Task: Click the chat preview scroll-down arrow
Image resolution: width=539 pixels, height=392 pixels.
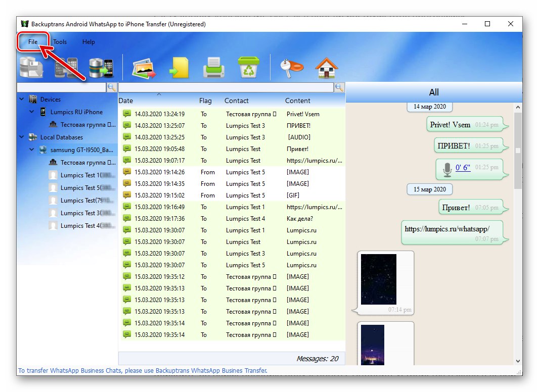Action: 518,361
